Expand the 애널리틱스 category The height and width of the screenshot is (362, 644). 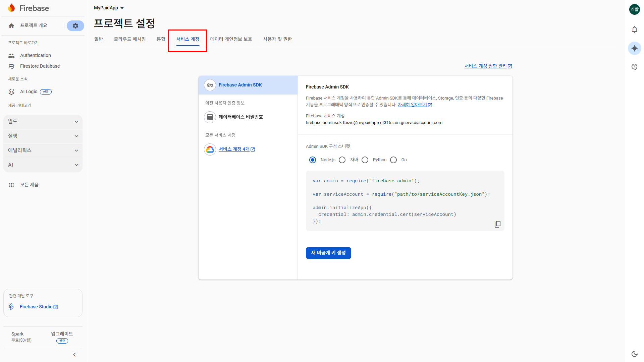point(43,150)
